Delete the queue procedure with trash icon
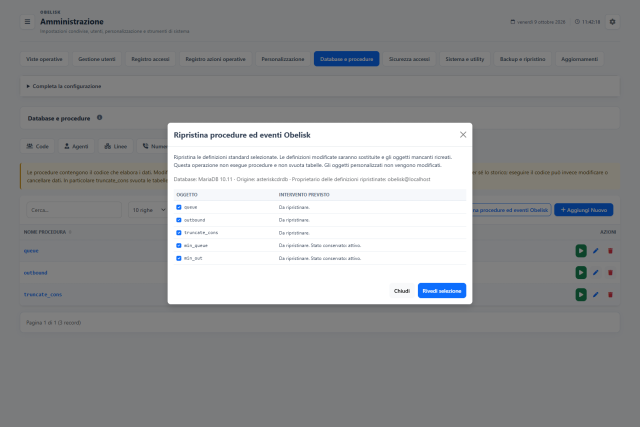Image resolution: width=640 pixels, height=427 pixels. click(x=610, y=251)
